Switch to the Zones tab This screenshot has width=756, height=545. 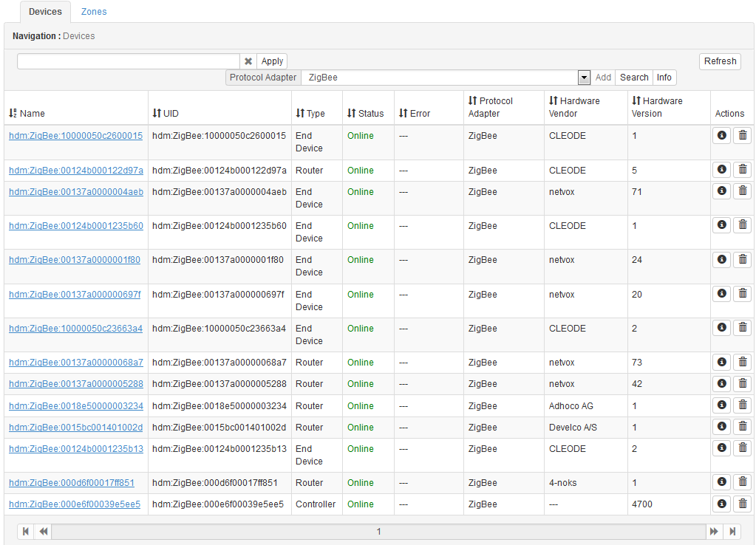(94, 12)
